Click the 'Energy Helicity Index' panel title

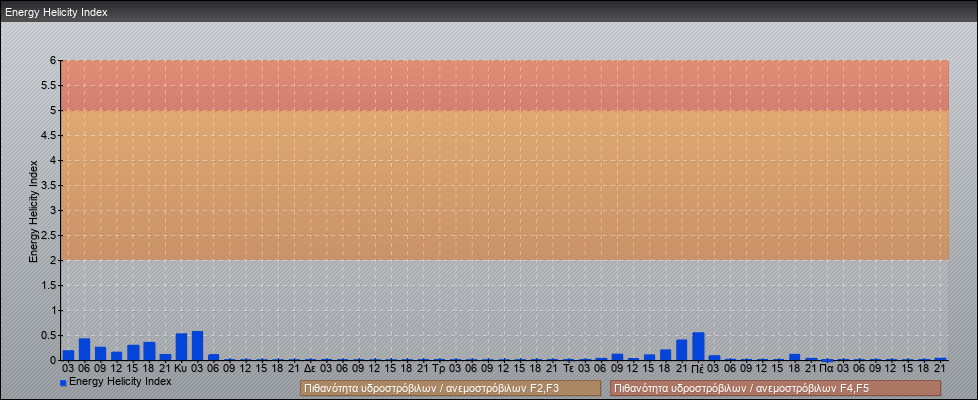56,12
